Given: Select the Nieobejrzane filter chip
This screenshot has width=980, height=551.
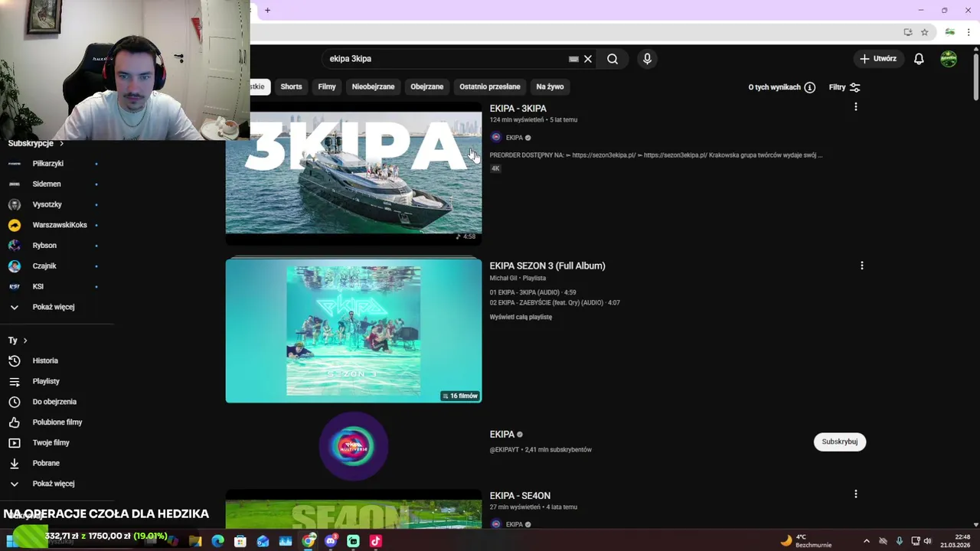Looking at the screenshot, I should [x=373, y=86].
